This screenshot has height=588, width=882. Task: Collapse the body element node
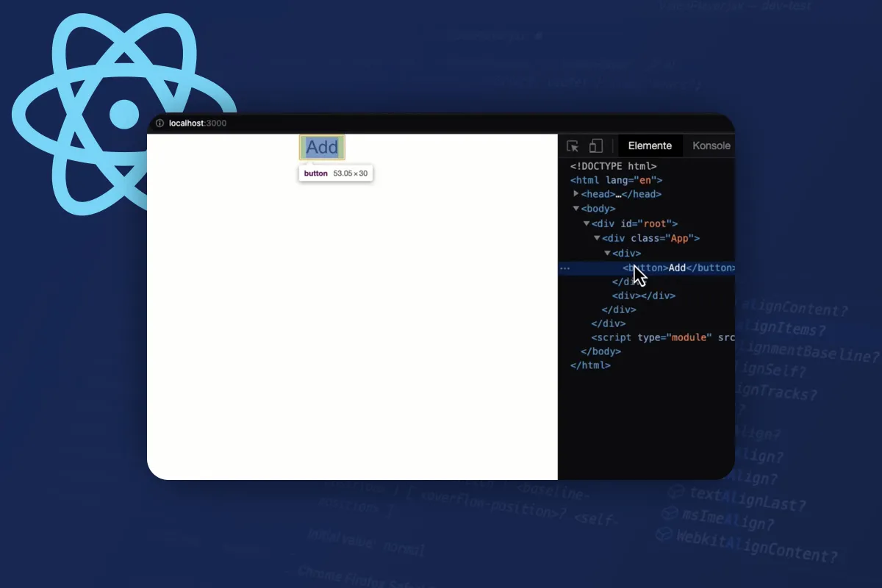[576, 209]
